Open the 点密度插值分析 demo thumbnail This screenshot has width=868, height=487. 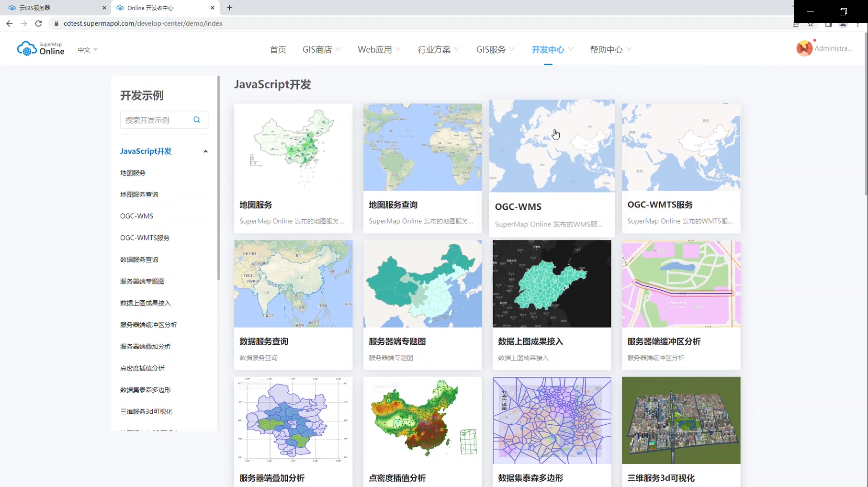pos(422,420)
